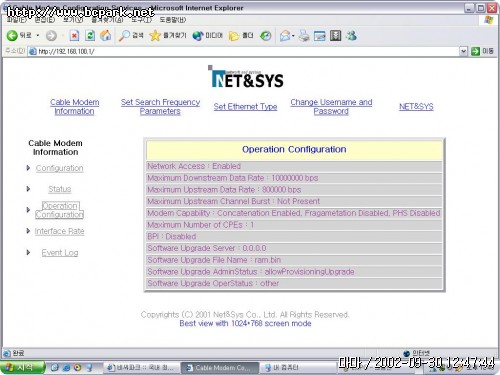Screen dimensions: 500x375
Task: Open the Mail icon dropdown arrow
Action: [293, 35]
